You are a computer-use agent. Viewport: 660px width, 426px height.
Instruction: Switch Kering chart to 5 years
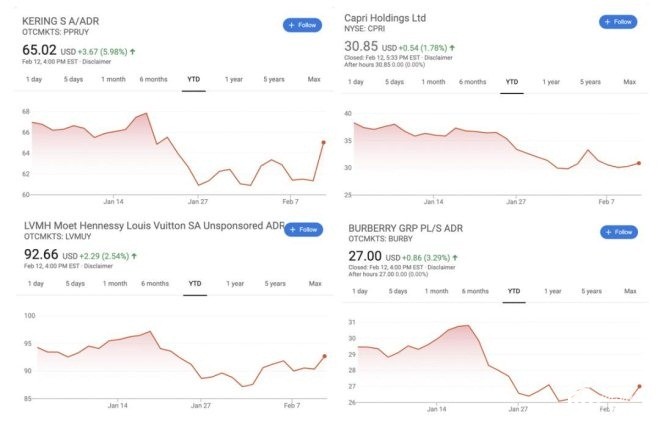(x=274, y=79)
